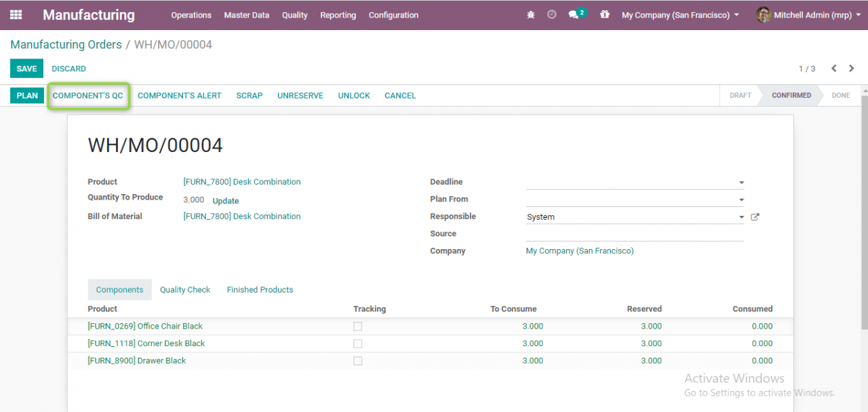Open the Desk Combination product link
The image size is (868, 412).
(x=241, y=181)
